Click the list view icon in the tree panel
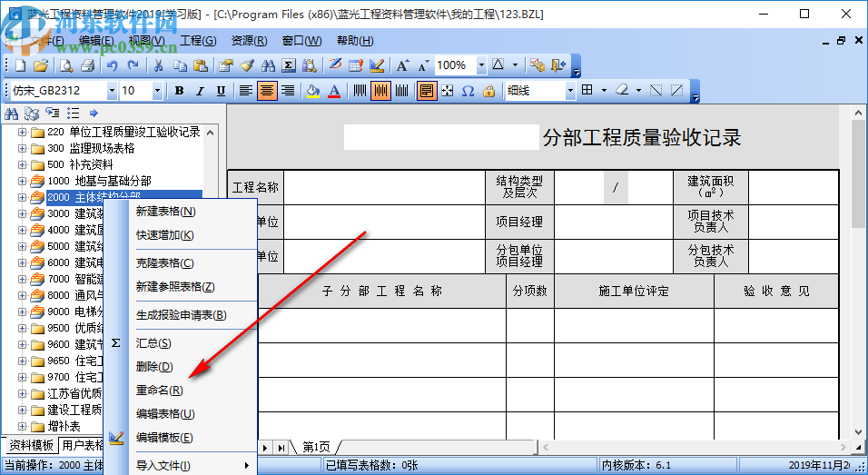The height and width of the screenshot is (475, 868). point(73,114)
